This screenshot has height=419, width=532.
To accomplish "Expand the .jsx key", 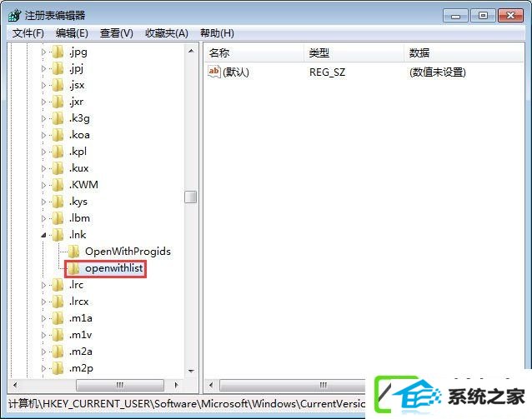I will (x=43, y=85).
